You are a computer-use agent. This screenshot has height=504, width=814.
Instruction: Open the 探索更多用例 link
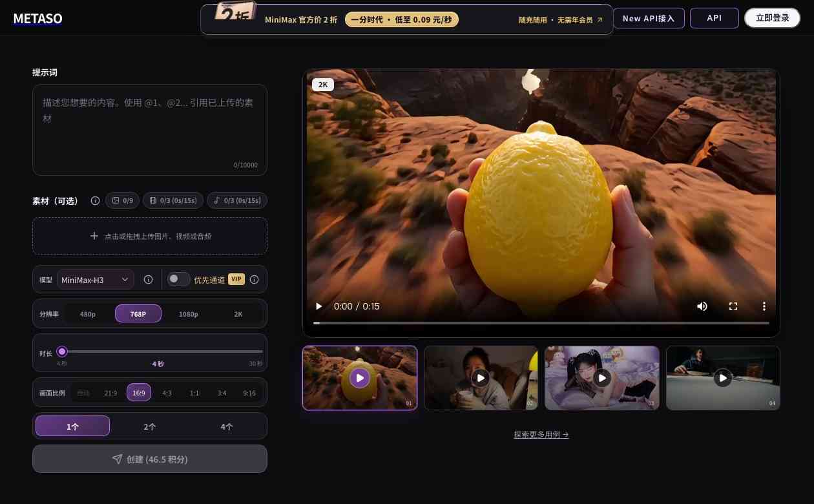click(541, 435)
